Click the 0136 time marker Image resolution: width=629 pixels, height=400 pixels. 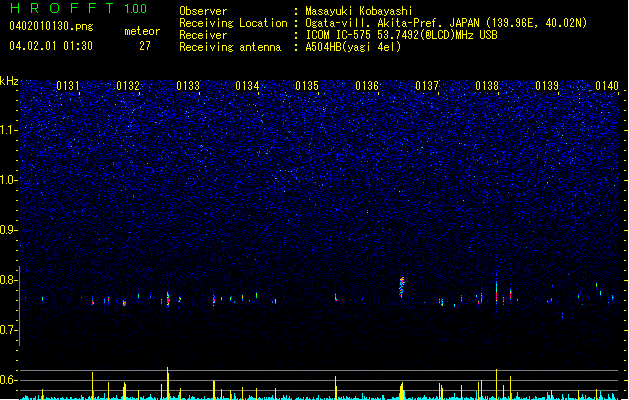click(x=367, y=86)
